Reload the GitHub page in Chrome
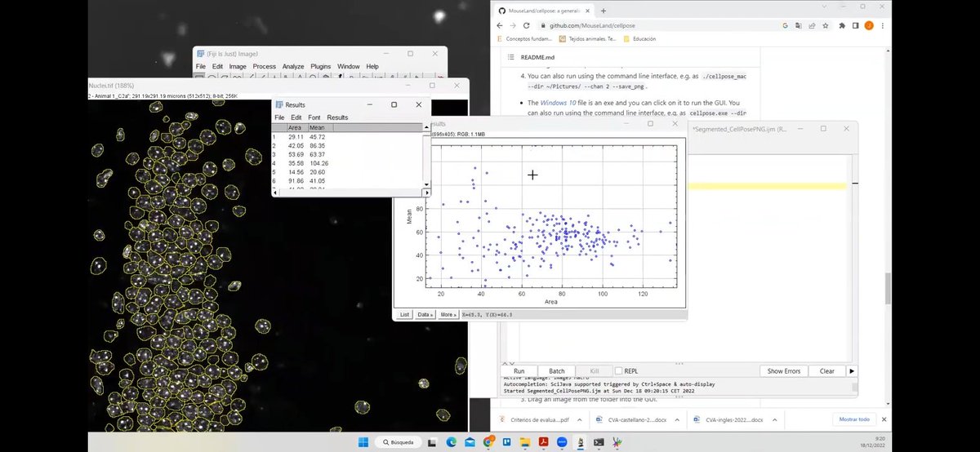Image resolution: width=980 pixels, height=452 pixels. point(528,26)
